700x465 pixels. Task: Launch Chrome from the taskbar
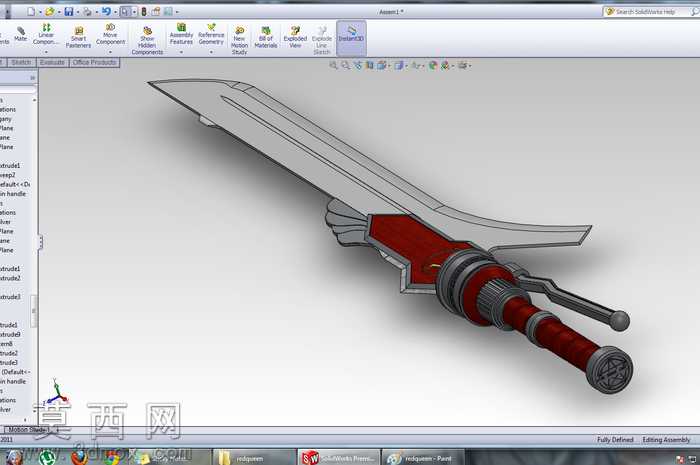111,458
